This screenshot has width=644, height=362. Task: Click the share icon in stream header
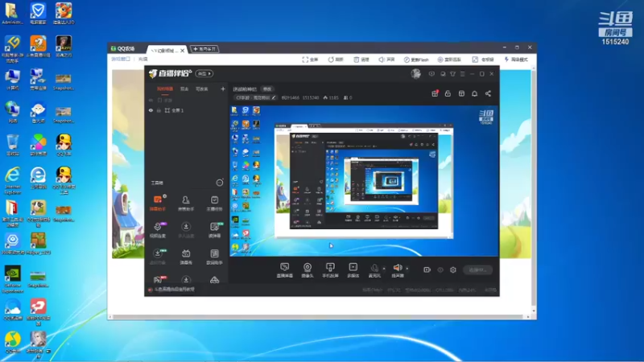point(489,93)
